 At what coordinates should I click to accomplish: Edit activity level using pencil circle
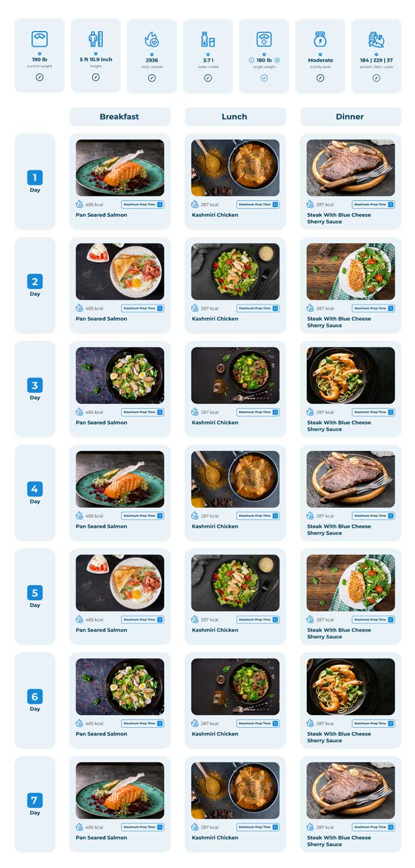click(321, 78)
